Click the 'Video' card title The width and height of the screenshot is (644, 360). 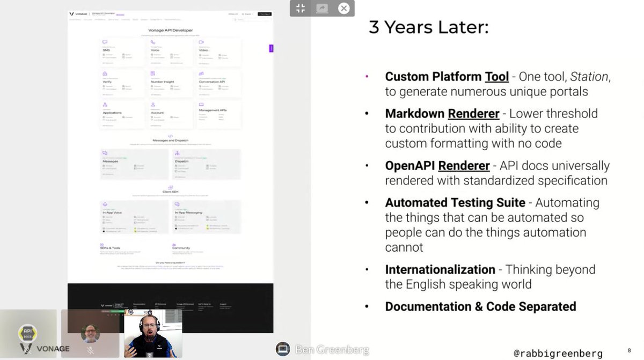[x=203, y=50]
